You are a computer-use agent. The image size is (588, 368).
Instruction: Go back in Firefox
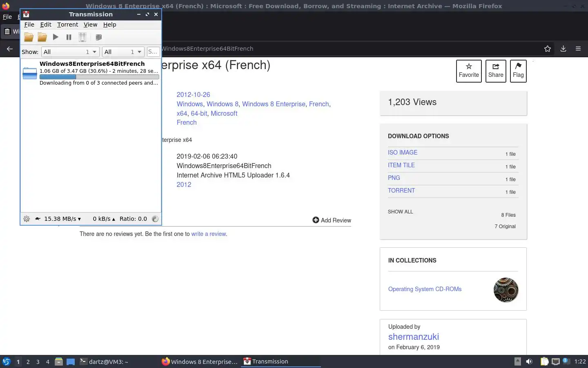10,49
